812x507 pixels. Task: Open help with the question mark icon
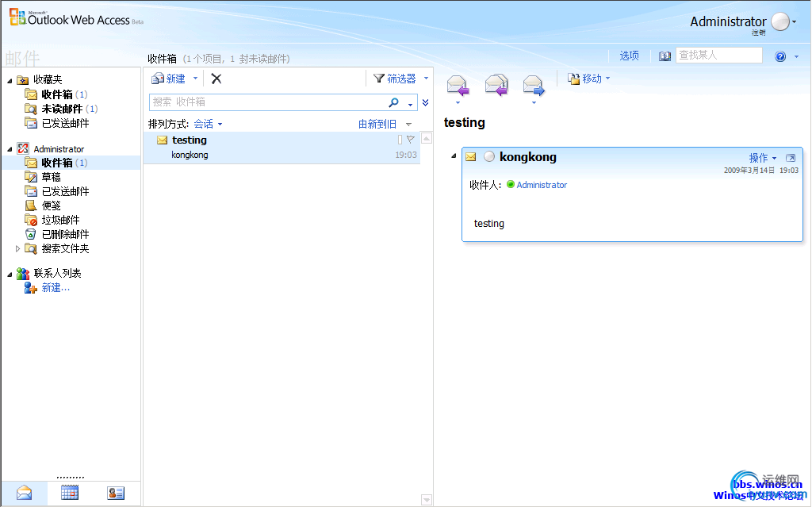780,56
